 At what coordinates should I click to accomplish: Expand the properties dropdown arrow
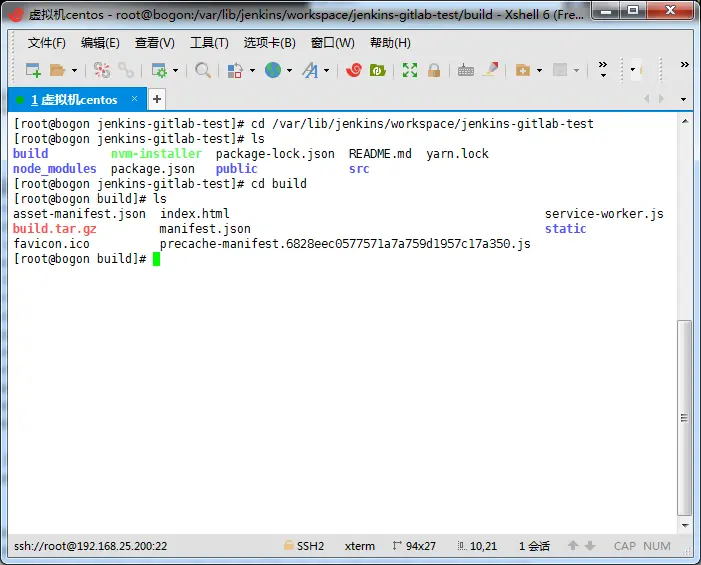(x=175, y=70)
